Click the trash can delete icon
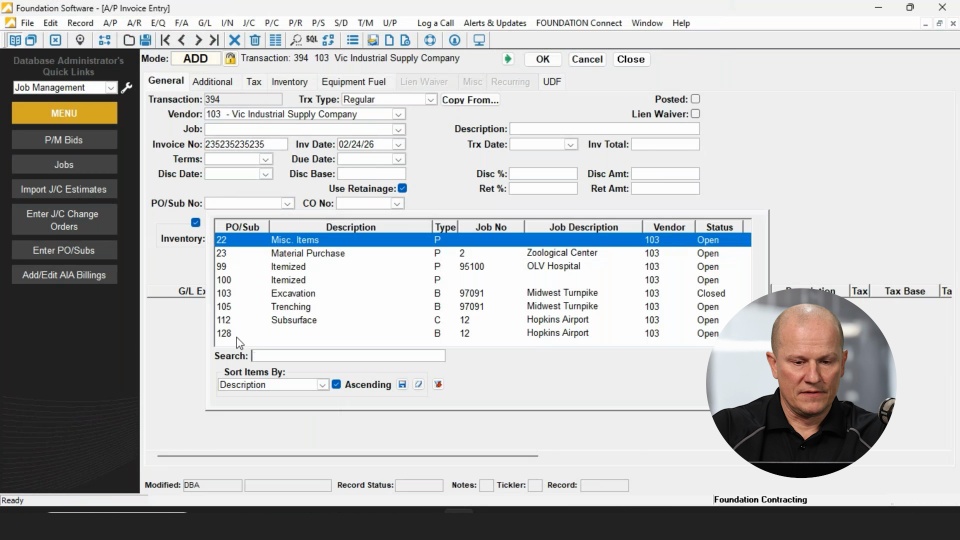Screen dimensions: 960x540 pyautogui.click(x=255, y=40)
